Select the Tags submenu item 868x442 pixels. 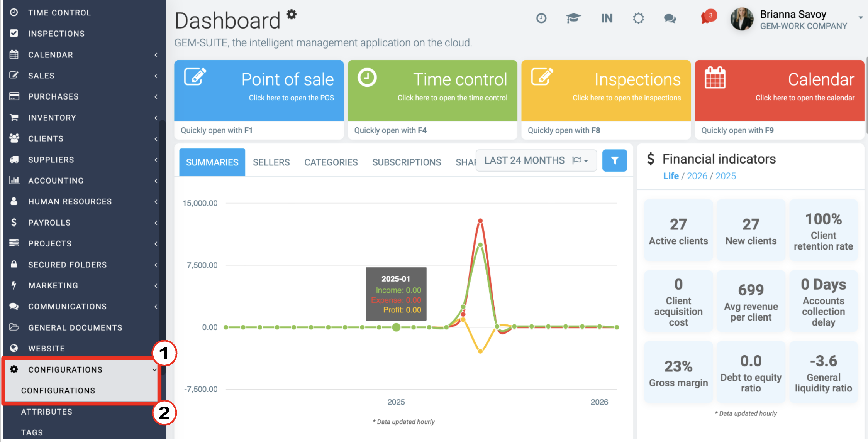(32, 432)
